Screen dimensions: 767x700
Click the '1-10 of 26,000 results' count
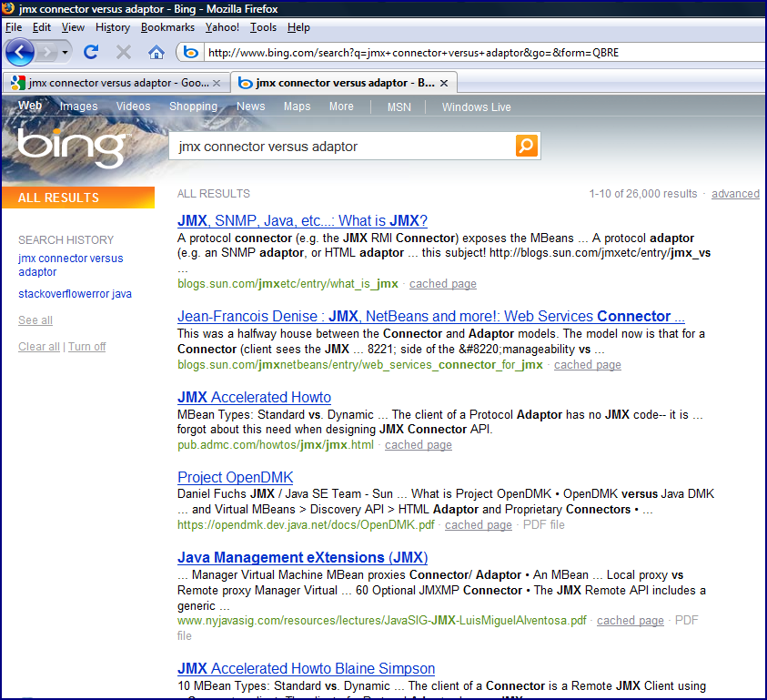pyautogui.click(x=642, y=194)
